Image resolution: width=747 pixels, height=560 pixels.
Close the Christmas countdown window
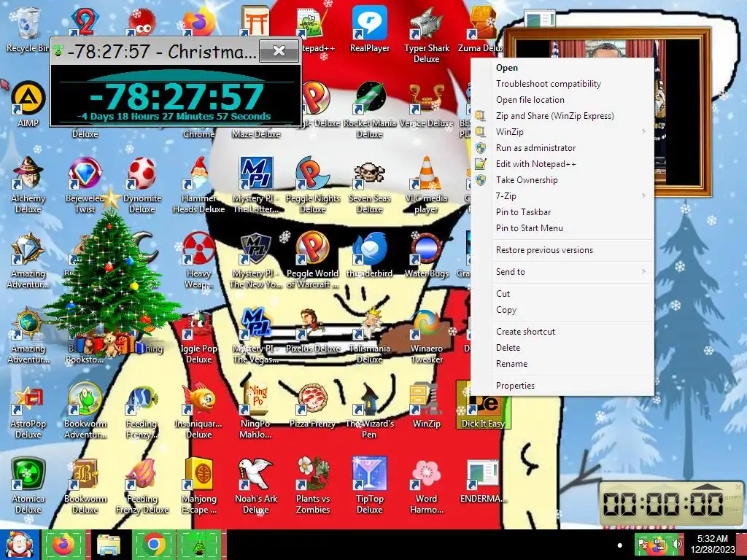pyautogui.click(x=279, y=50)
